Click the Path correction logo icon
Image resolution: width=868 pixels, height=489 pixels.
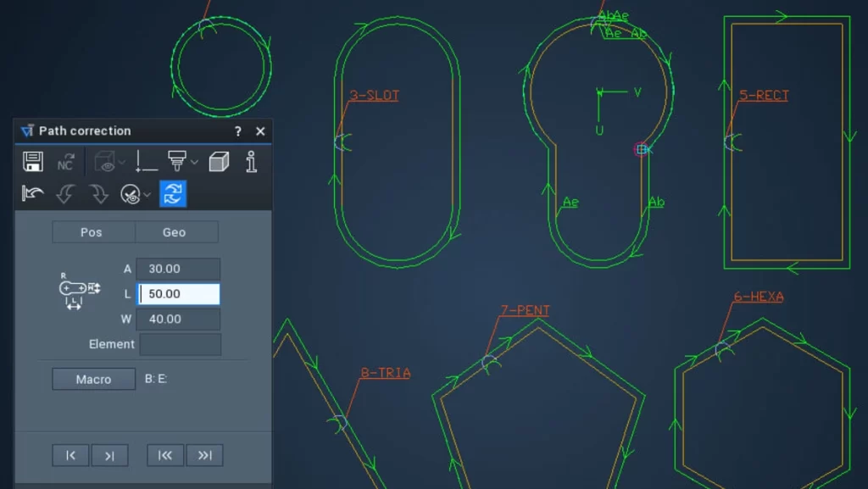pos(27,131)
